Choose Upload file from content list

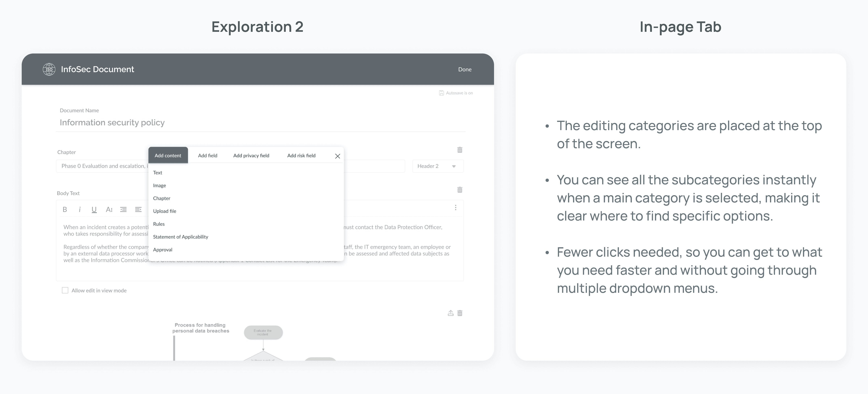[x=164, y=211]
